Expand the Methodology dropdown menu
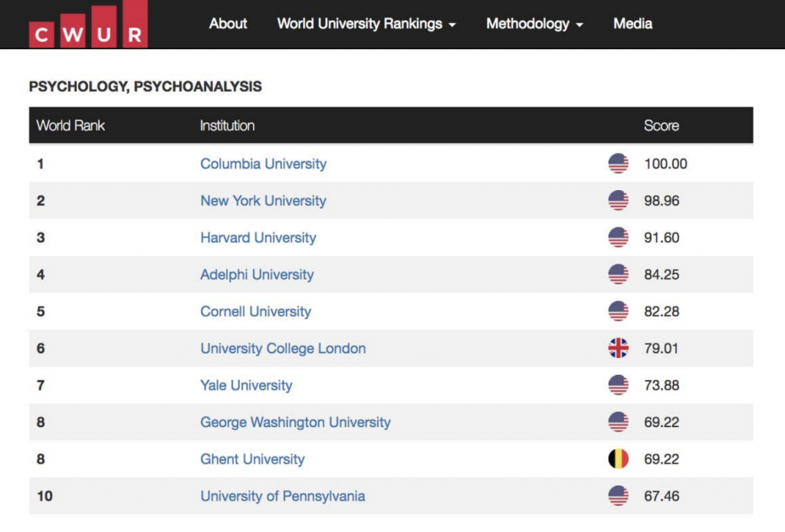785x532 pixels. click(534, 24)
